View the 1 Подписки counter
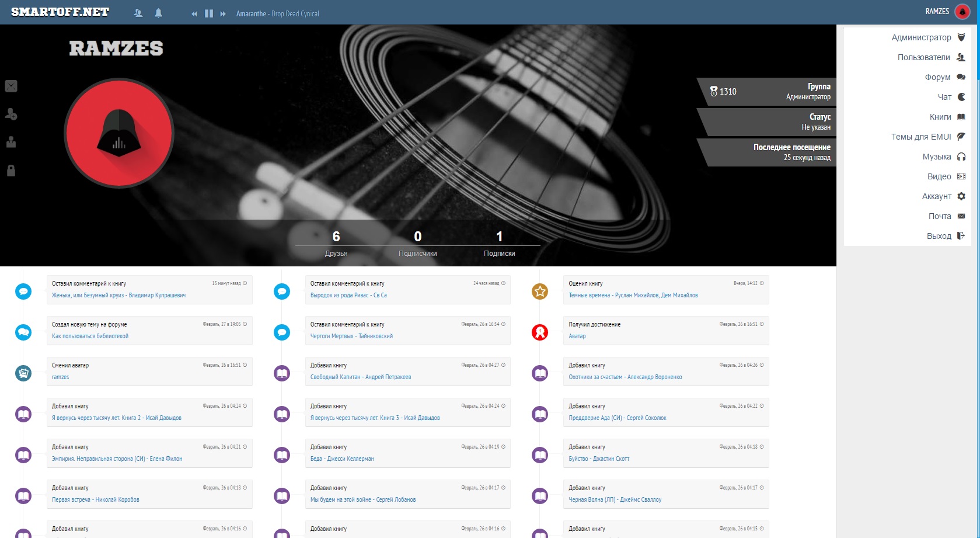Image resolution: width=980 pixels, height=538 pixels. pos(500,244)
